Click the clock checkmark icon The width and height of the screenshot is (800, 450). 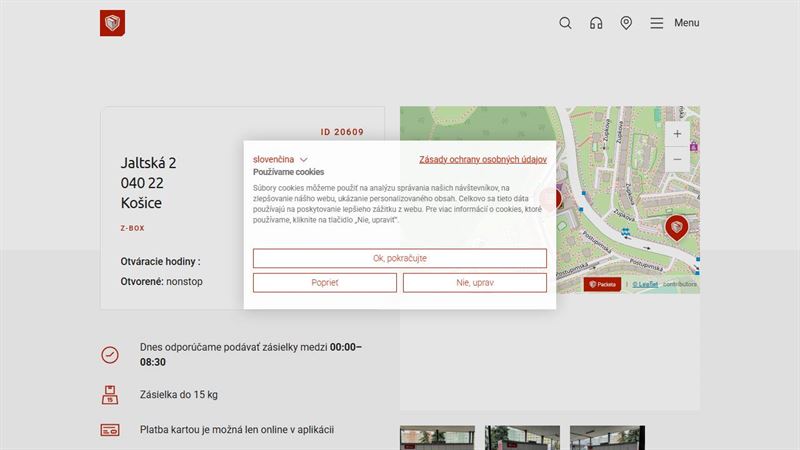[x=110, y=355]
